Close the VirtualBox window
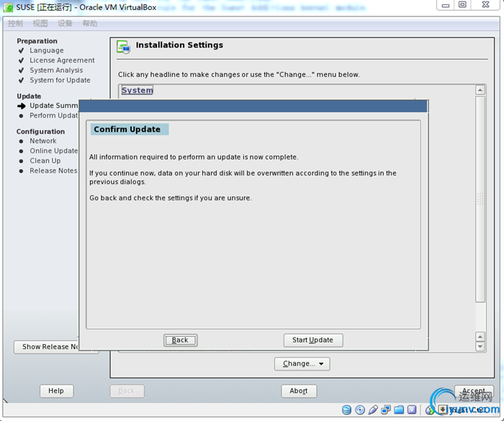 tap(485, 5)
